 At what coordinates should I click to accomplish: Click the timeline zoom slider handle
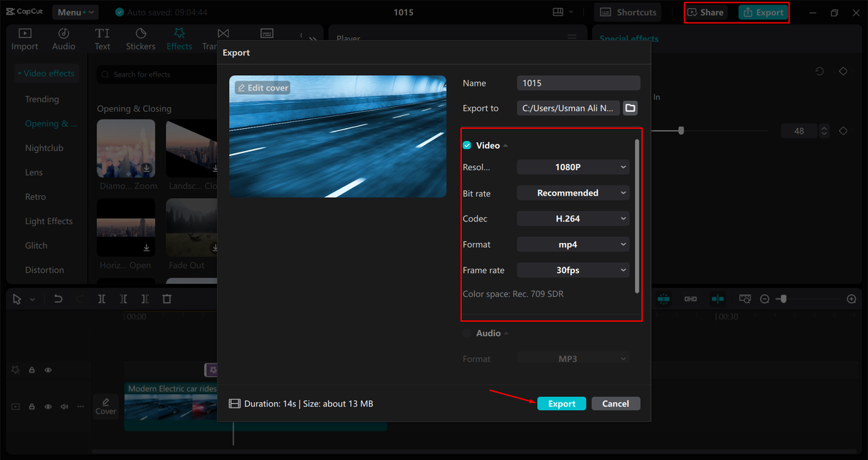pos(782,299)
